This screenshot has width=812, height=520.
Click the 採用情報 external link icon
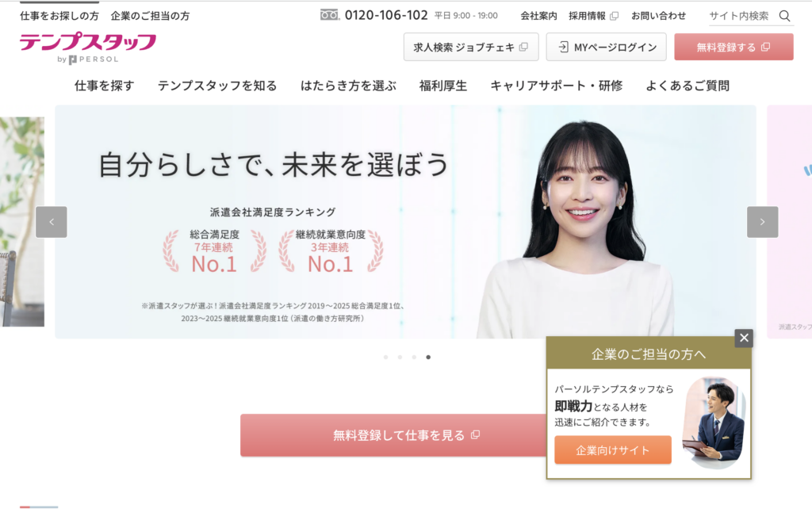point(615,16)
